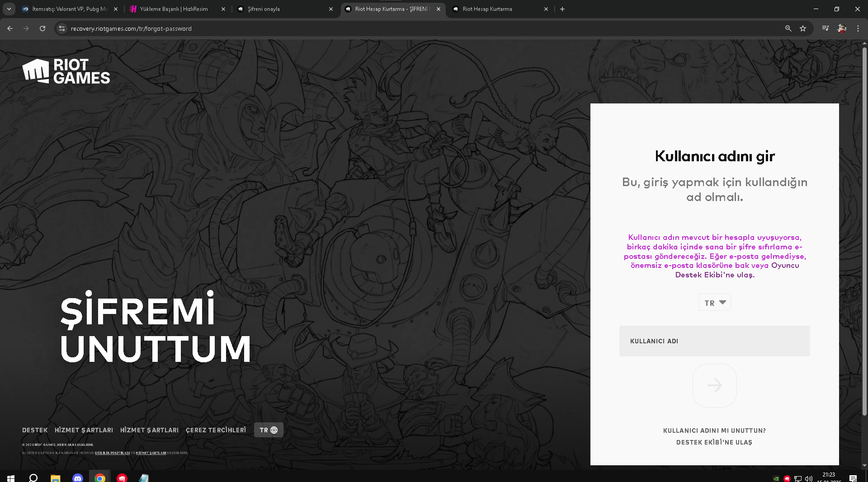Click KULLANICI ADINI MI UNUTTUN? link

click(x=714, y=431)
